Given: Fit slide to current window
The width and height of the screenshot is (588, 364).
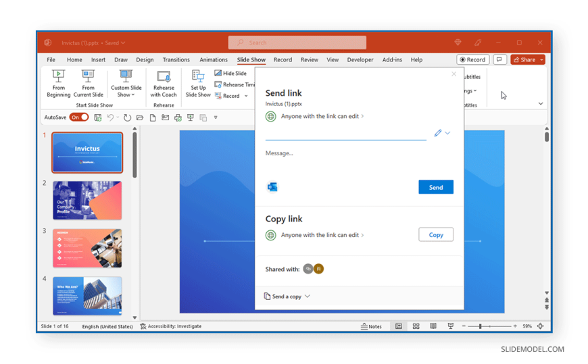Looking at the screenshot, I should point(541,326).
